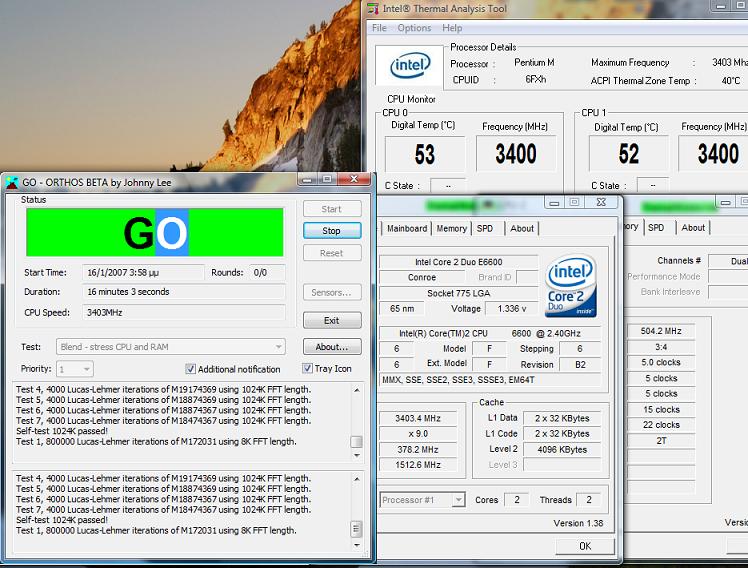Click the green GO status indicator

pyautogui.click(x=155, y=233)
